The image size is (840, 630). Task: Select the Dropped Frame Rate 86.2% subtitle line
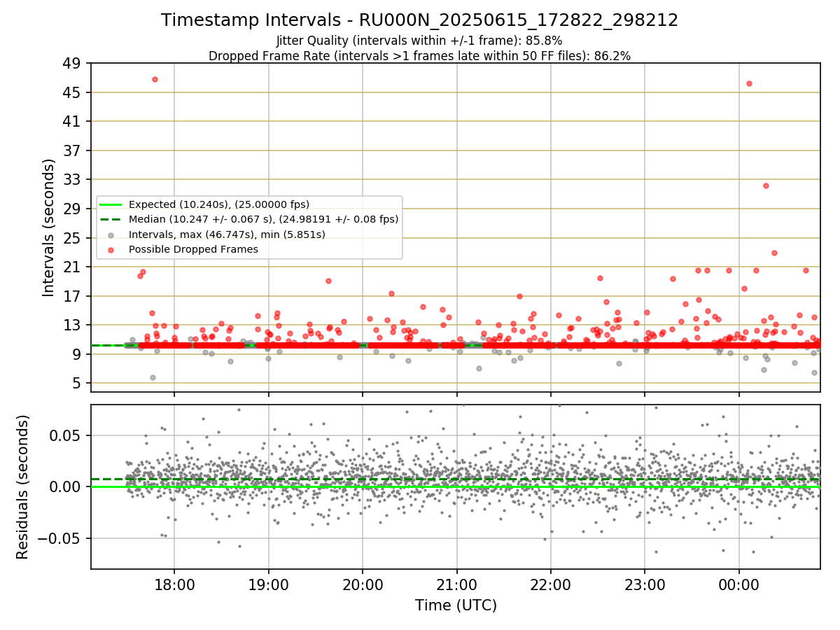419,56
